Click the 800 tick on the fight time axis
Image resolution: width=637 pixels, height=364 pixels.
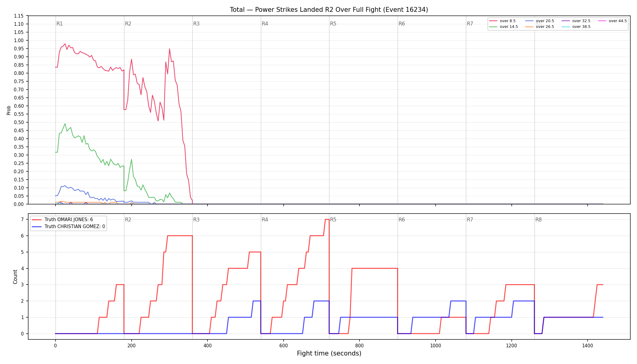[359, 345]
